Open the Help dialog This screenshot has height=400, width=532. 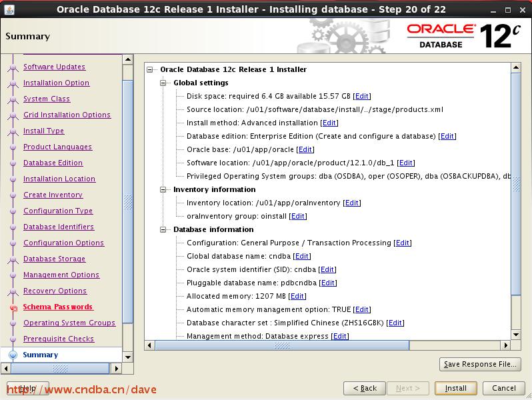click(x=28, y=388)
